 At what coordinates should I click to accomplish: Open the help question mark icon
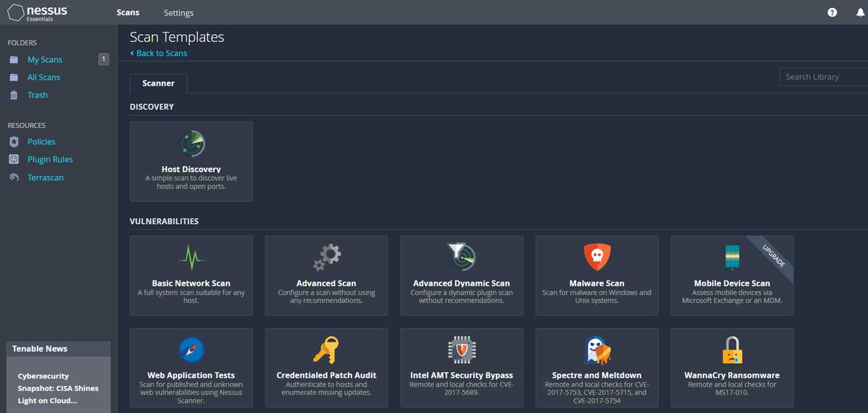(832, 12)
